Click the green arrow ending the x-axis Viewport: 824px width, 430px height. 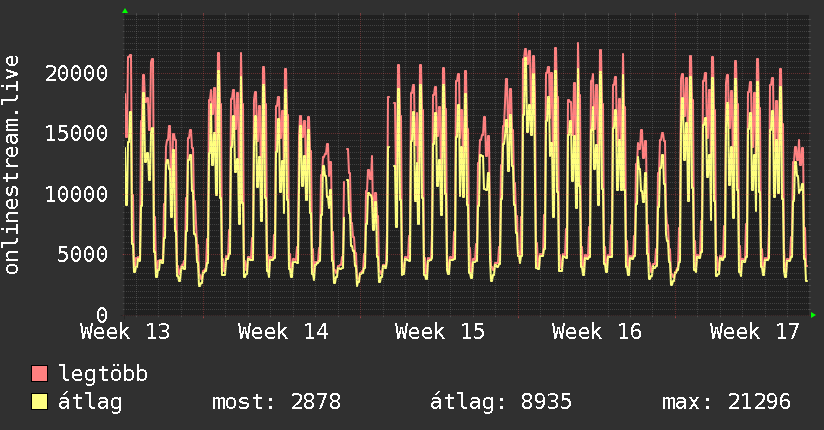(x=814, y=315)
